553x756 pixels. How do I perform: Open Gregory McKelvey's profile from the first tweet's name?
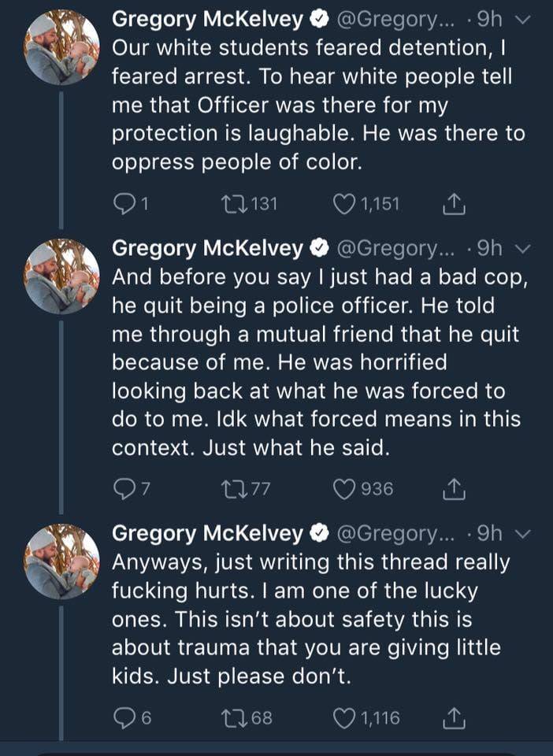[208, 18]
